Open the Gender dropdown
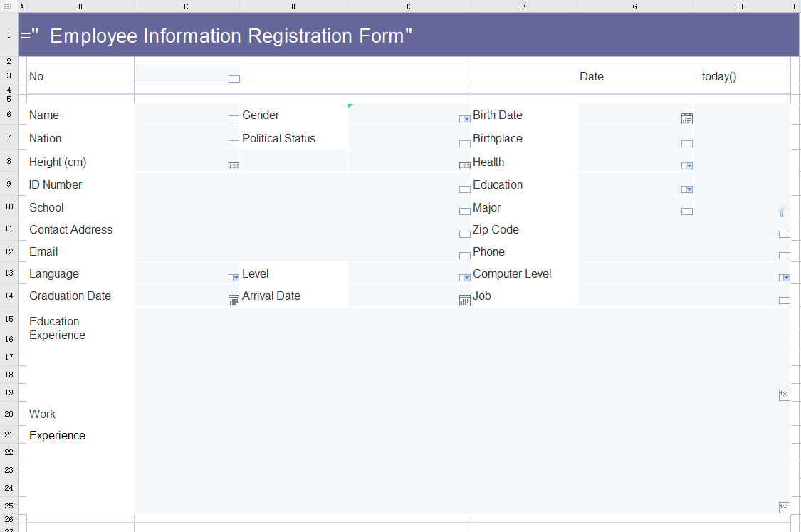 (464, 119)
